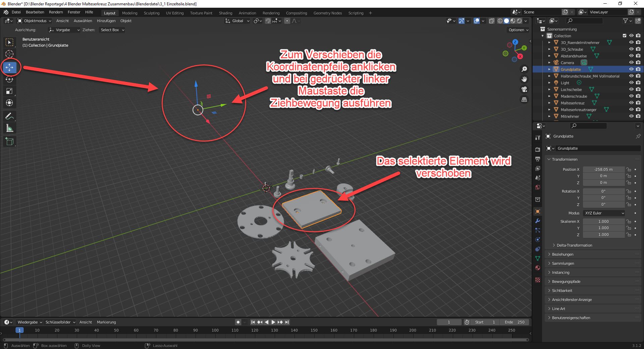The image size is (644, 349).
Task: Expand the Delta-Transformation section
Action: 574,245
